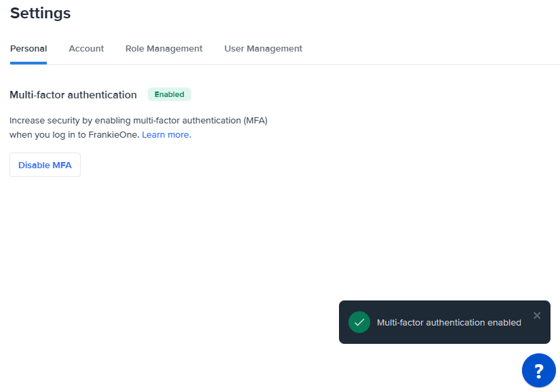Dismiss the MFA enabled notification
This screenshot has height=392, width=560.
(537, 315)
